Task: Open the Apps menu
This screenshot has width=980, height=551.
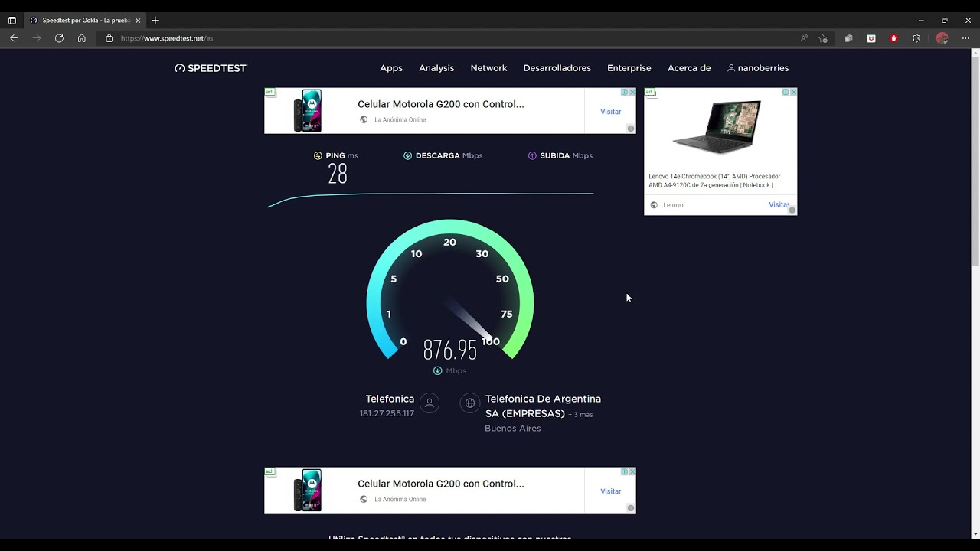Action: pyautogui.click(x=391, y=68)
